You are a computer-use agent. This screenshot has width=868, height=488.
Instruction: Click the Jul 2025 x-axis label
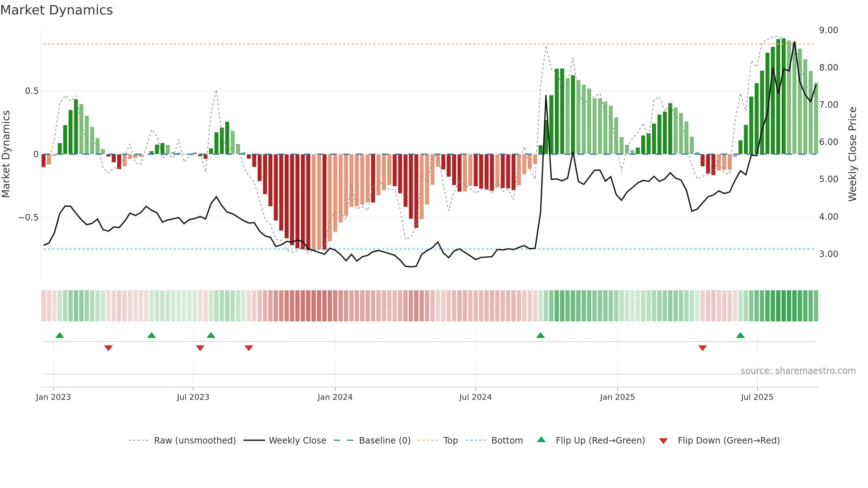click(757, 397)
